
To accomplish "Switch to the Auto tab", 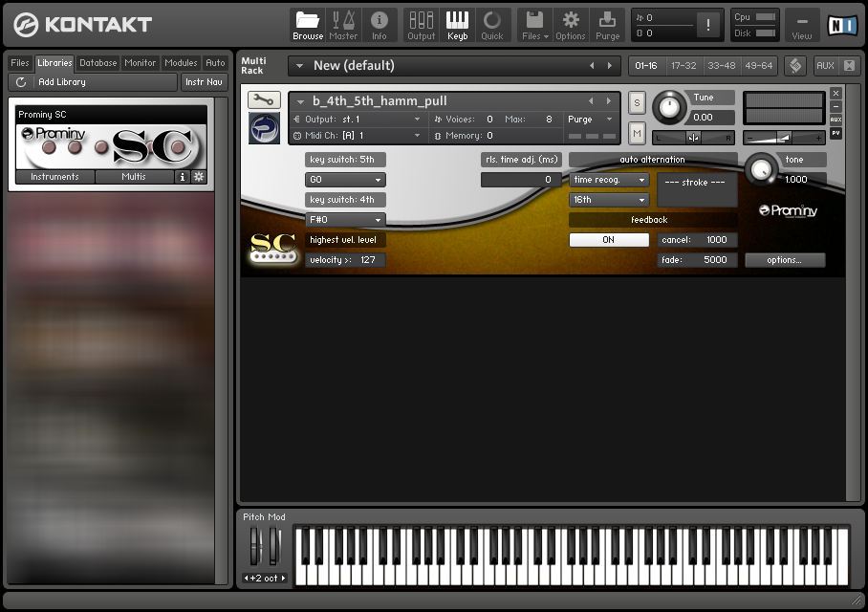I will tap(215, 63).
